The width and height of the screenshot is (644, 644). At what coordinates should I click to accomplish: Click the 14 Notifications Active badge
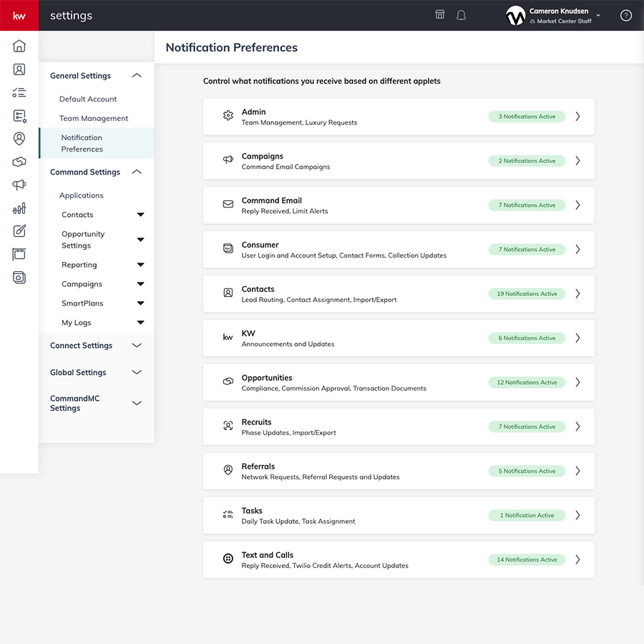tap(527, 560)
